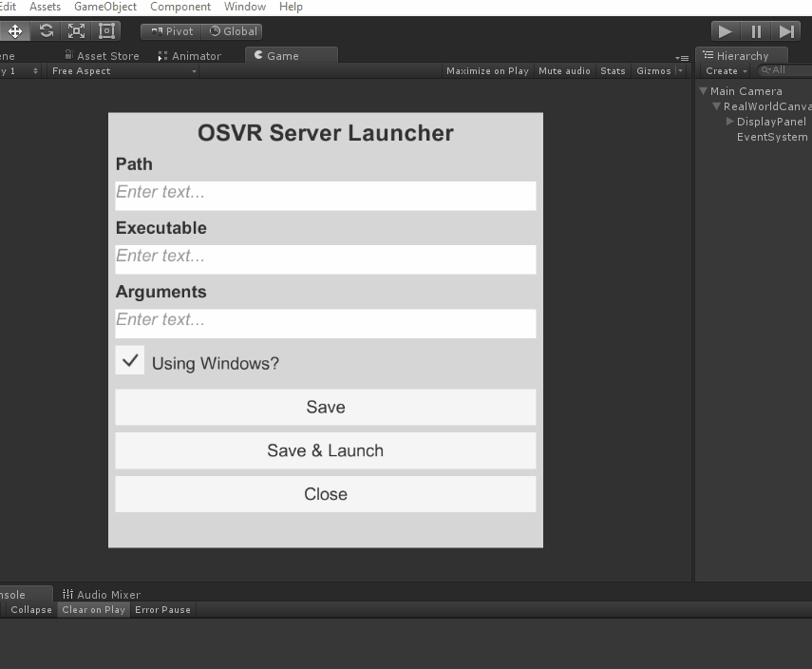Toggle Error Pause in Console
Image resolution: width=812 pixels, height=669 pixels.
(x=162, y=610)
